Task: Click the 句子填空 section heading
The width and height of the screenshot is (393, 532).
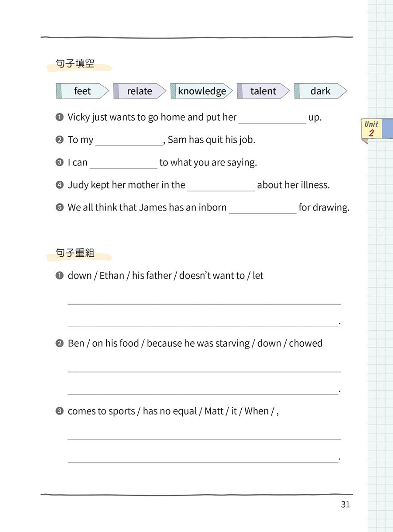Action: [x=75, y=64]
